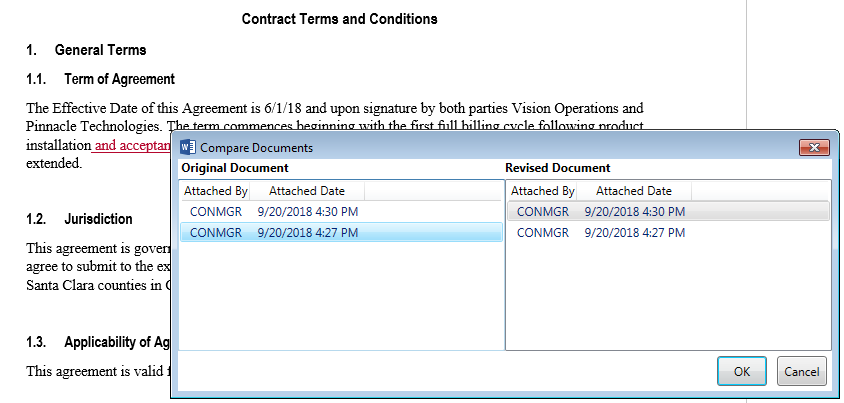Screen dimensions: 844x403
Task: Click the Term of Agreement heading
Action: click(119, 79)
